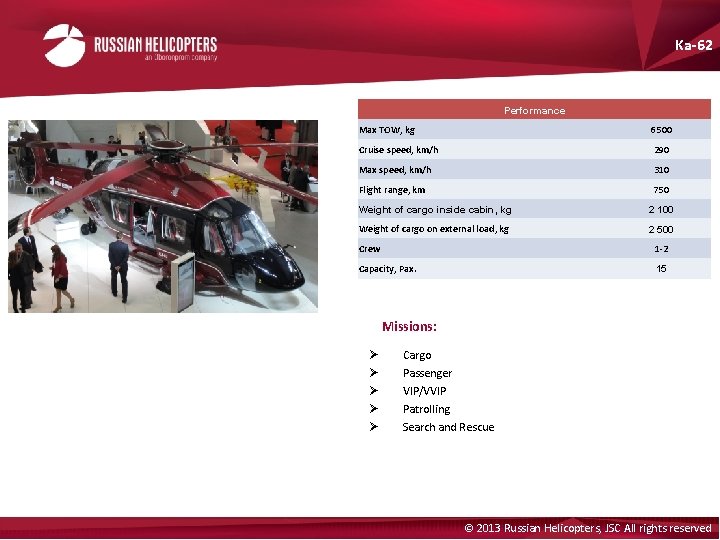Click the 'Max TOW, kg' row label
The image size is (720, 540).
click(387, 130)
